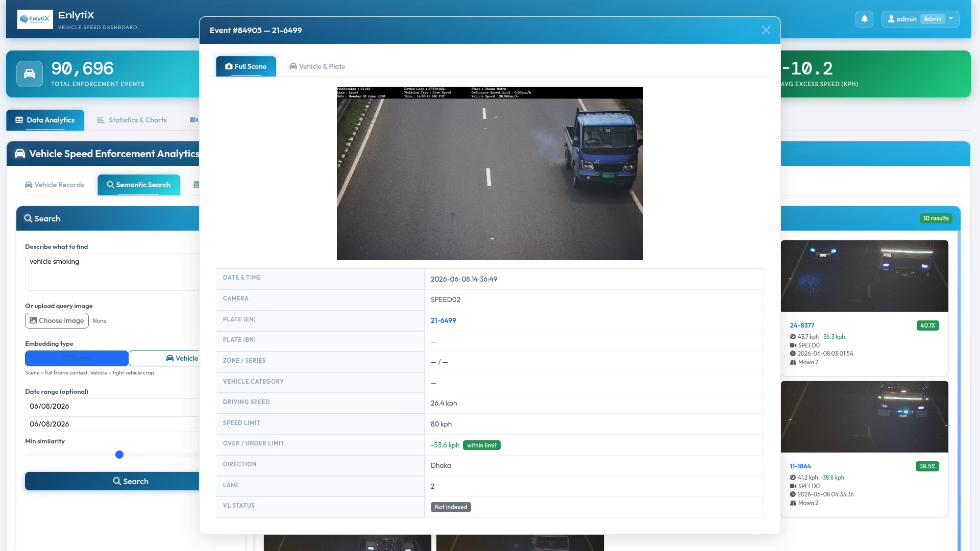The image size is (980, 551).
Task: Click the '10 results' badge
Action: pyautogui.click(x=936, y=218)
